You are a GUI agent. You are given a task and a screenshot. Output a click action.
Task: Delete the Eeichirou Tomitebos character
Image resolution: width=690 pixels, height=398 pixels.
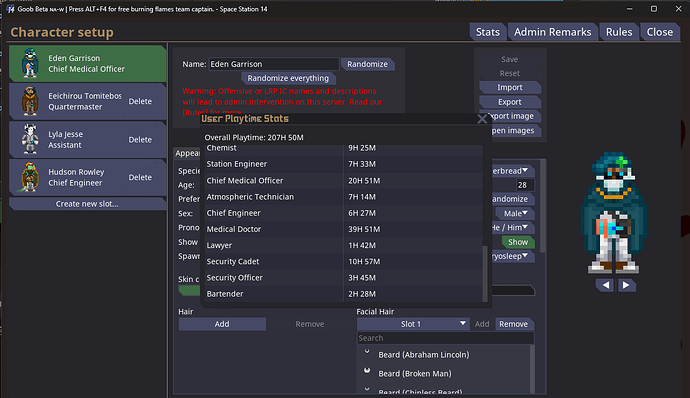pyautogui.click(x=140, y=101)
